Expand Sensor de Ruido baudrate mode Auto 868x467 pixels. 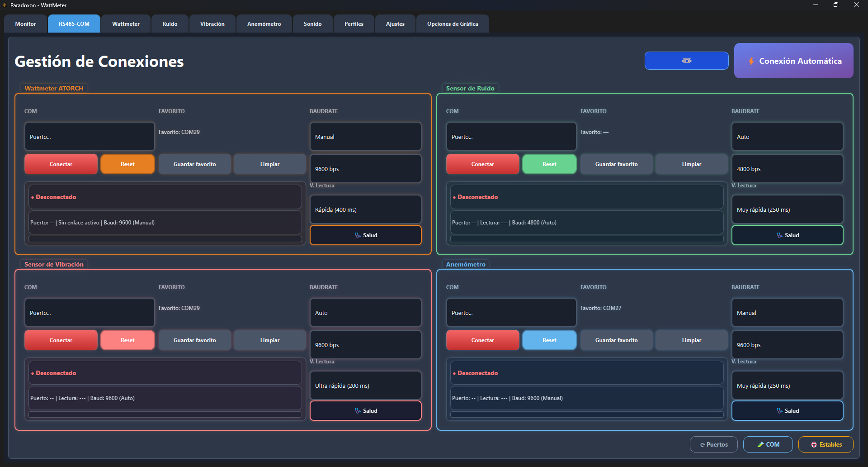click(x=787, y=137)
